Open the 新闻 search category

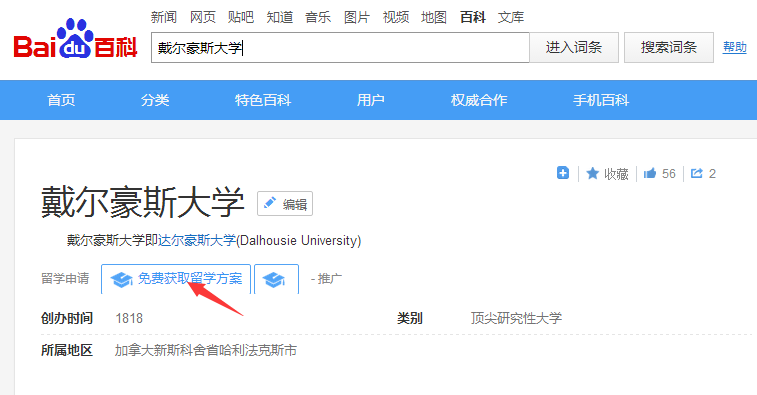click(x=164, y=17)
